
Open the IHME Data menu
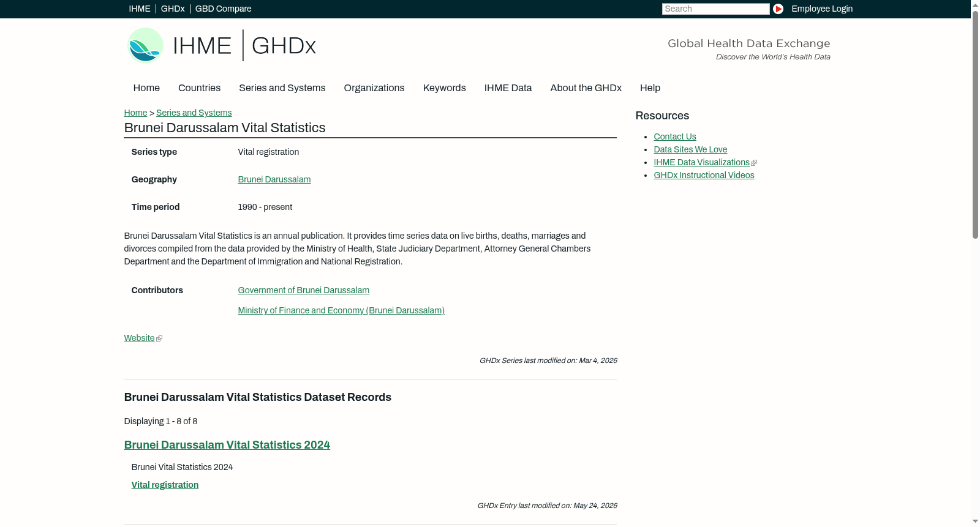click(508, 88)
